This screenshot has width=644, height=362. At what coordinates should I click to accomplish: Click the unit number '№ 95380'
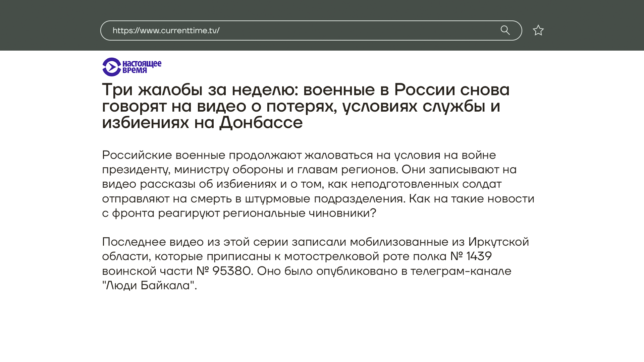click(223, 271)
